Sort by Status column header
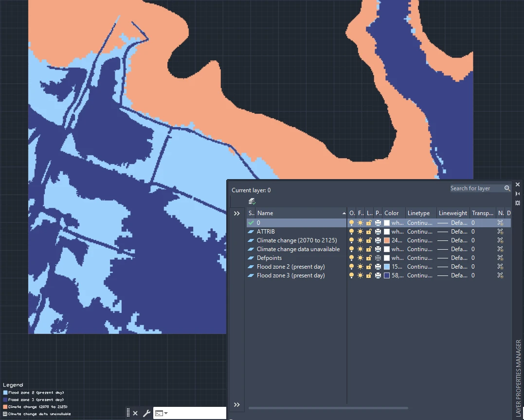This screenshot has height=420, width=524. pos(252,213)
